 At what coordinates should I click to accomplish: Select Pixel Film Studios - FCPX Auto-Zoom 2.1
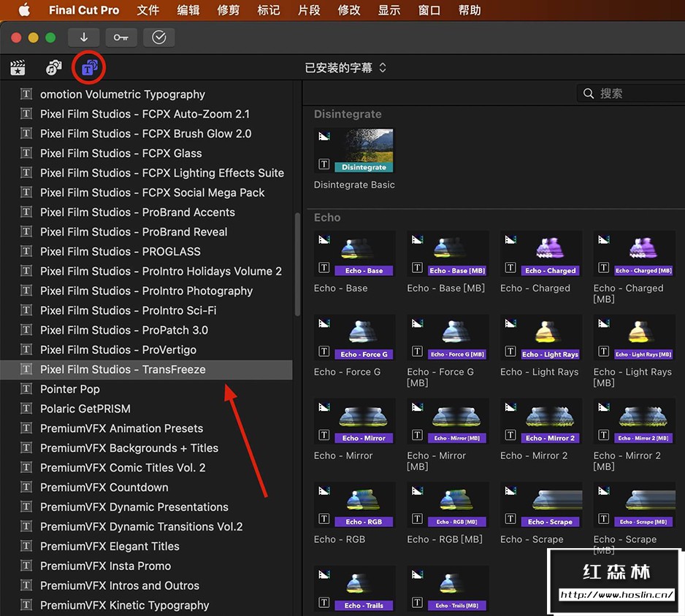click(x=146, y=114)
